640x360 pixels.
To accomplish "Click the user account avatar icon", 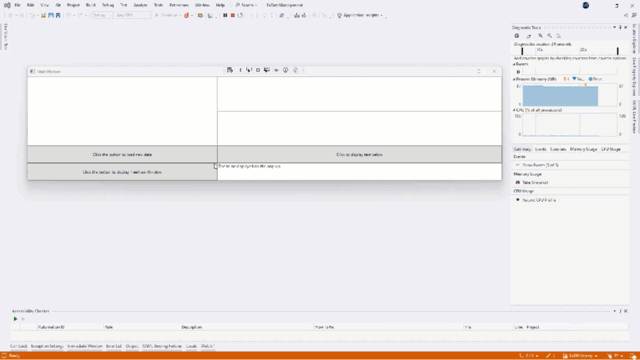I will click(586, 5).
